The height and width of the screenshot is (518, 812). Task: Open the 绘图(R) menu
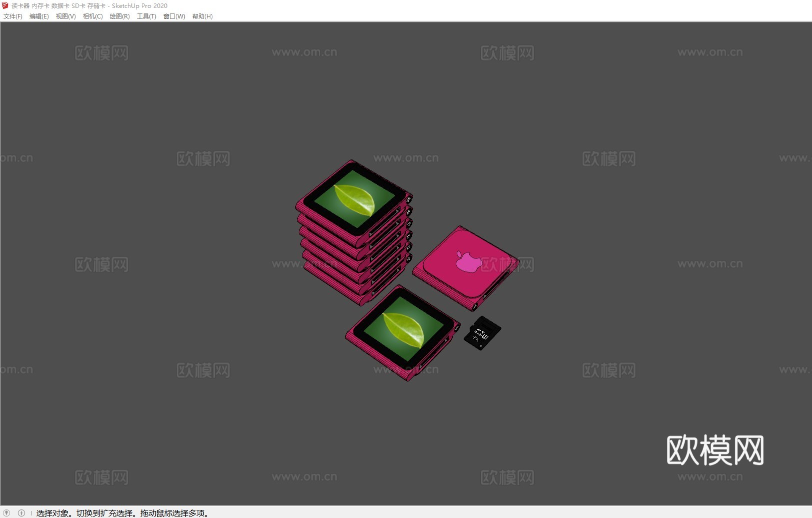pyautogui.click(x=120, y=16)
